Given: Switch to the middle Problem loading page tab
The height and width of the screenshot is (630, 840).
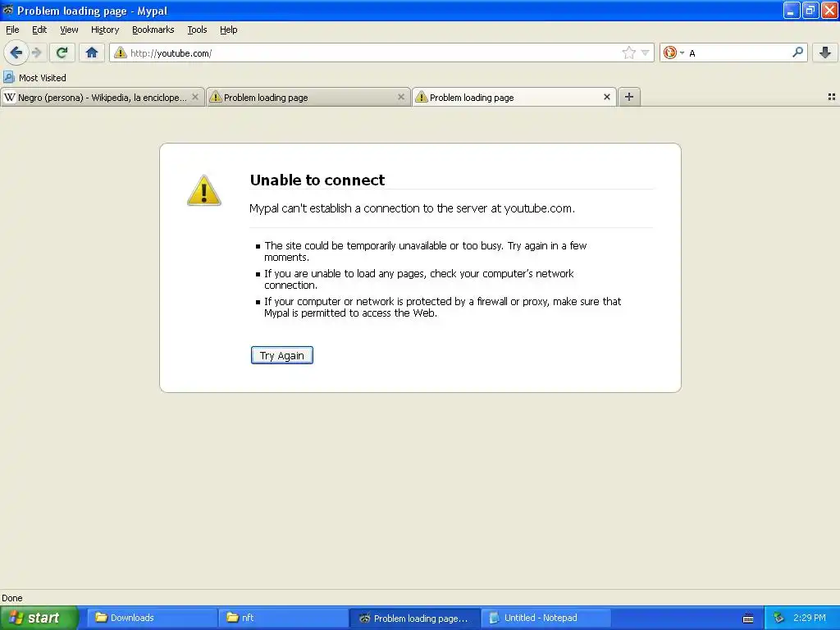Looking at the screenshot, I should coord(308,97).
